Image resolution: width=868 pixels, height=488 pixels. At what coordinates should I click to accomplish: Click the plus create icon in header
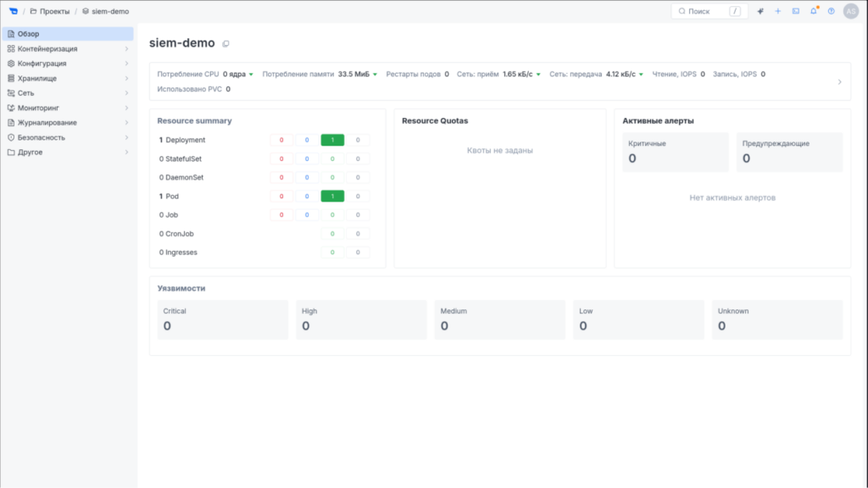coord(778,11)
